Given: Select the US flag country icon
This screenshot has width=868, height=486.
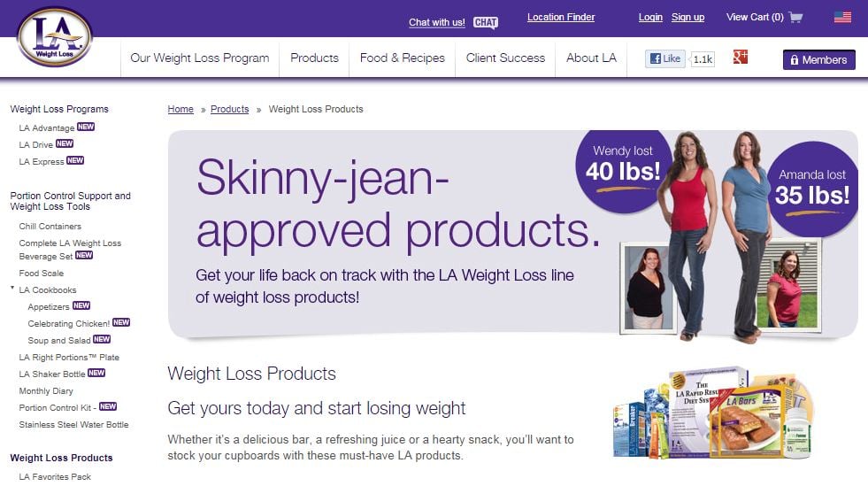Looking at the screenshot, I should coord(842,17).
